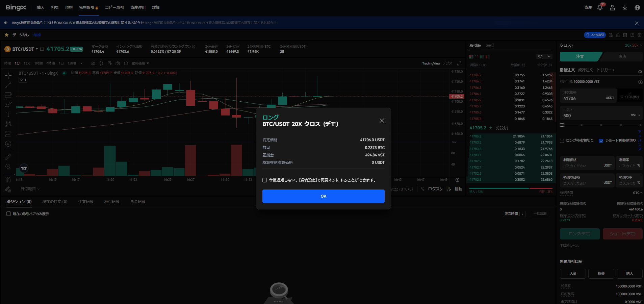
Task: Toggle ログスケール on chart
Action: (x=439, y=189)
